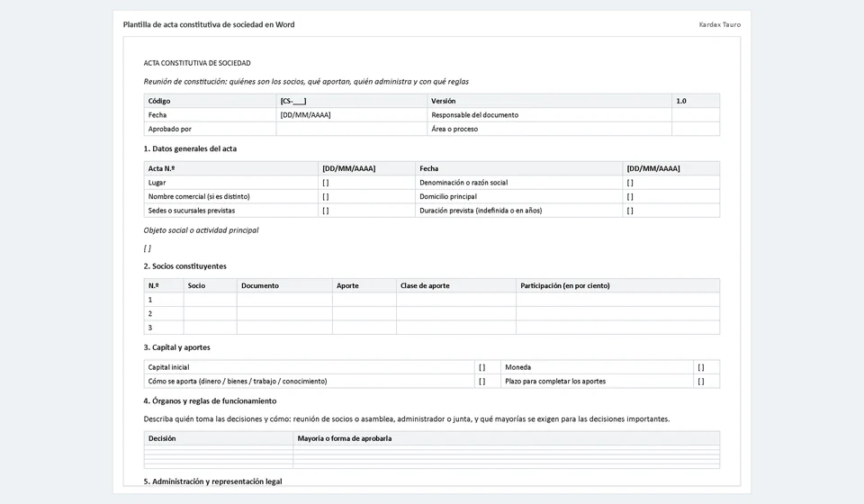
Task: Click the 'Domicilio principal' cell
Action: 518,196
